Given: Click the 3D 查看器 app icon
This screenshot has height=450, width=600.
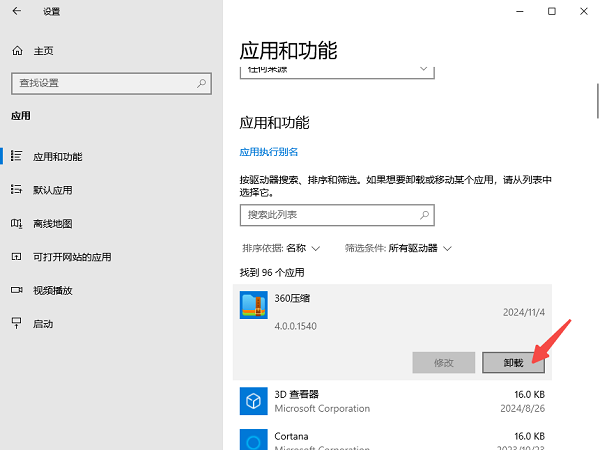Looking at the screenshot, I should [254, 401].
